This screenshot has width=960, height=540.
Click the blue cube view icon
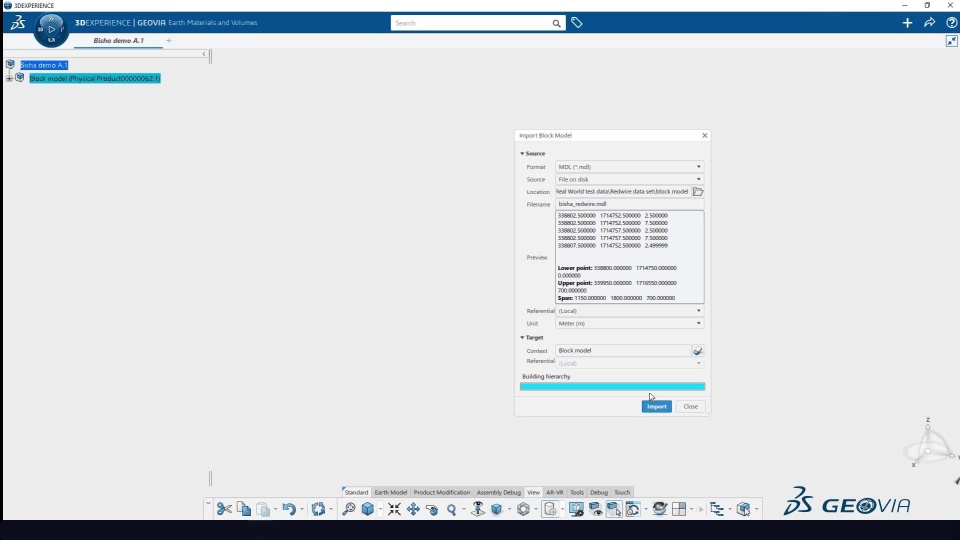(367, 509)
